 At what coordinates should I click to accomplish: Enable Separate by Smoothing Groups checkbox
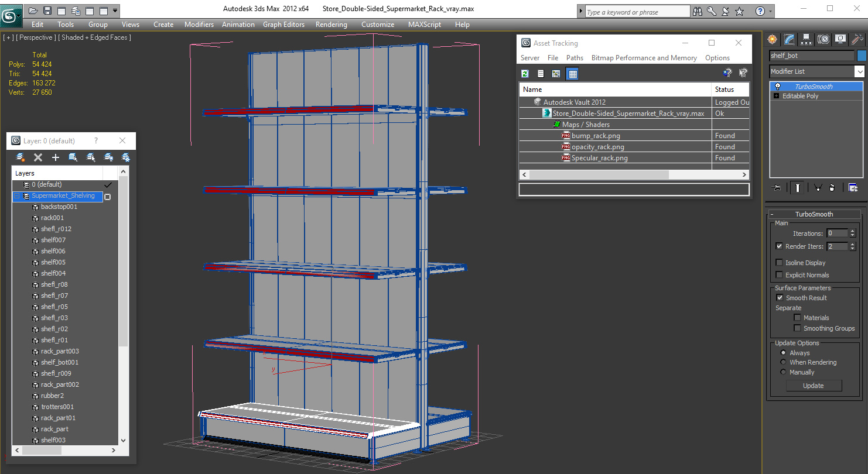click(797, 328)
